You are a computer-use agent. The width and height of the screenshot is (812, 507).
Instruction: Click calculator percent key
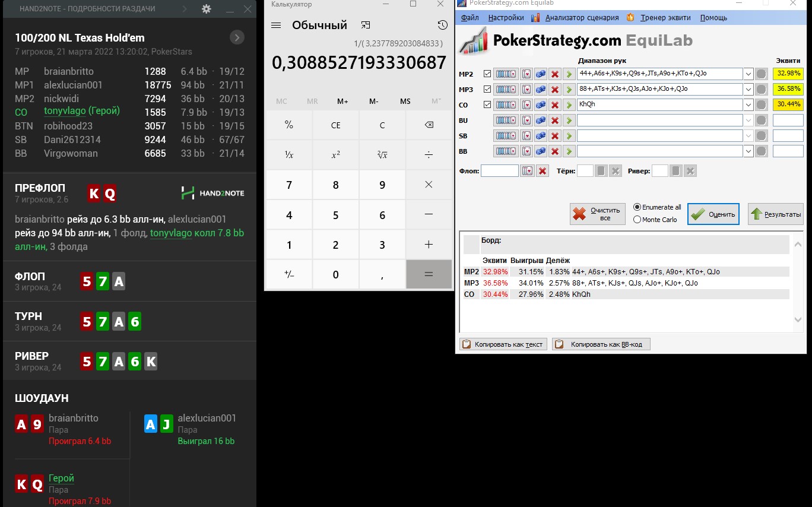[289, 125]
